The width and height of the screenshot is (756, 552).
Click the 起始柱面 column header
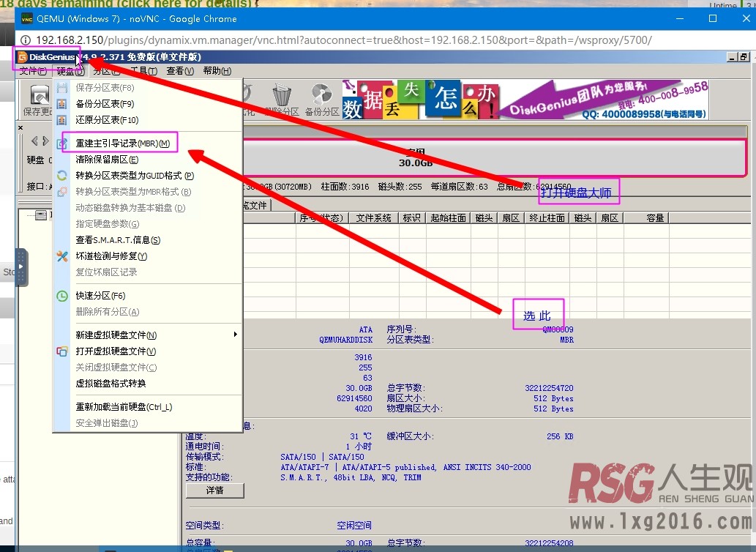click(x=449, y=218)
